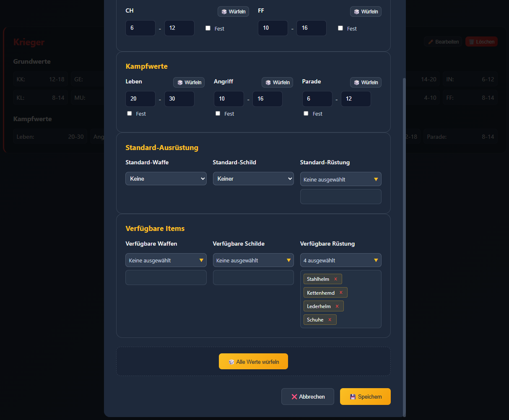Click the Leben minimum value field
Image resolution: width=509 pixels, height=420 pixels.
[x=140, y=99]
